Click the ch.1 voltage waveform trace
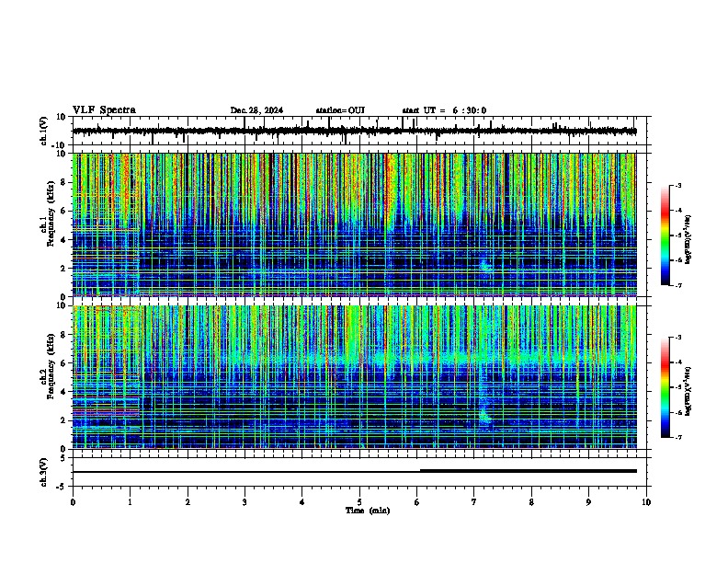The height and width of the screenshot is (563, 728). (354, 131)
